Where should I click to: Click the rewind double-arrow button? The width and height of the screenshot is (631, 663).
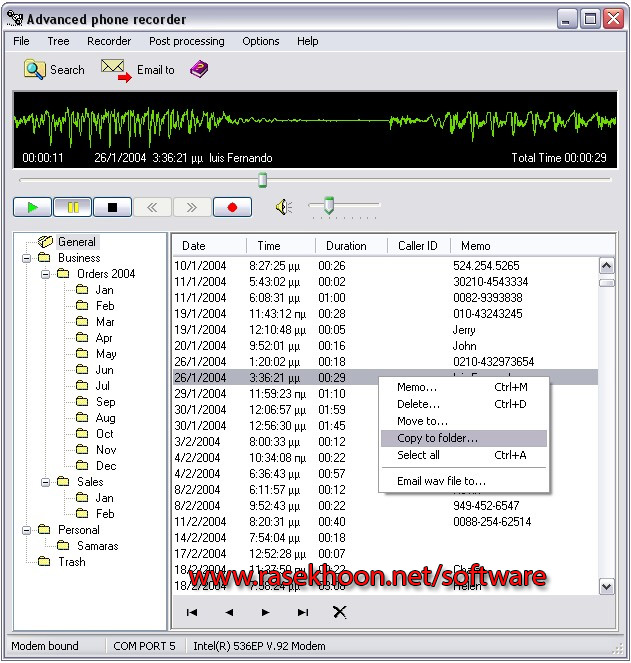point(152,207)
